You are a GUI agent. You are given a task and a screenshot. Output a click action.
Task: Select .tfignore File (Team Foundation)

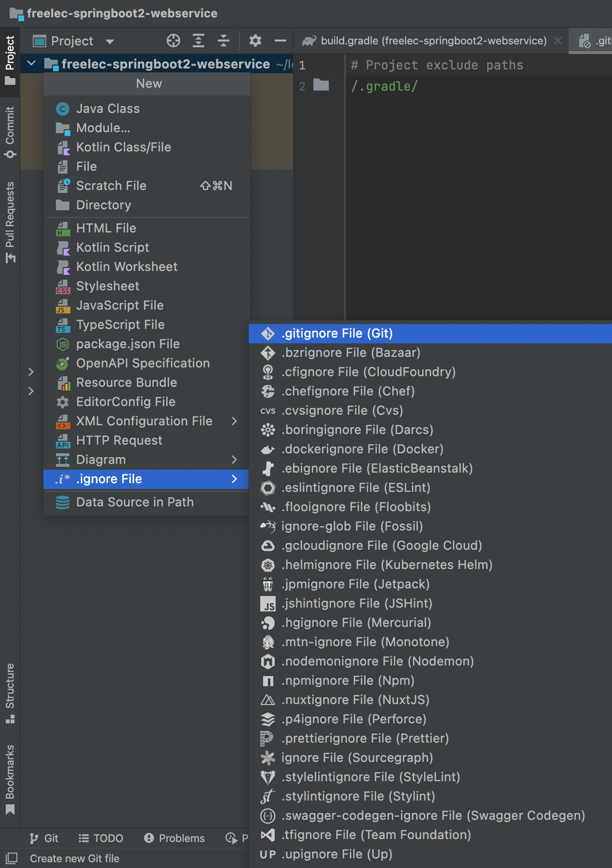click(430, 835)
